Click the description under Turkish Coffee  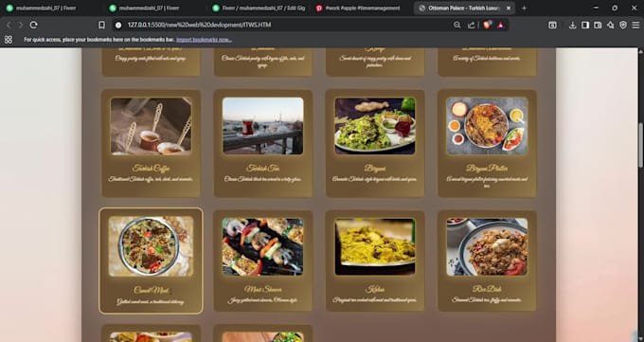coord(151,179)
